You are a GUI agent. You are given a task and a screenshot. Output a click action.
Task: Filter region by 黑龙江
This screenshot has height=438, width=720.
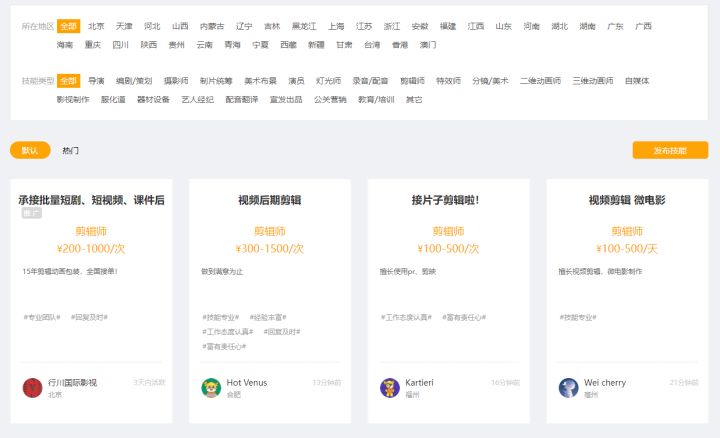tap(304, 26)
